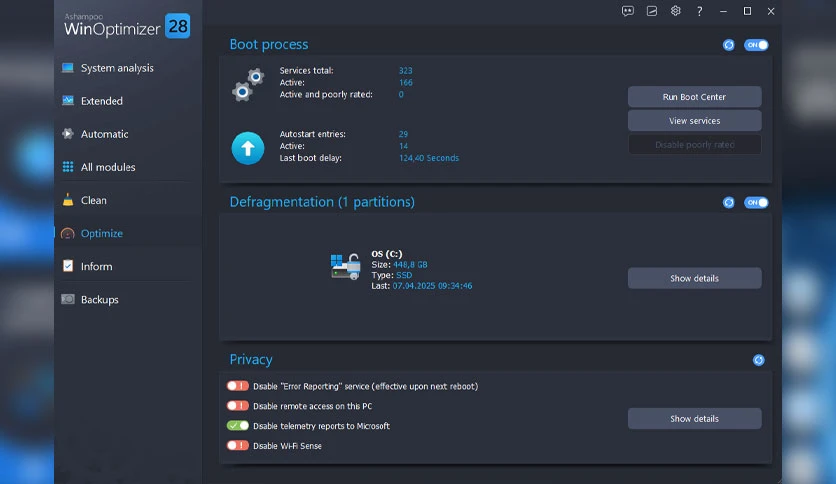This screenshot has height=484, width=836.
Task: Click the WinOptimizer 28 logo
Action: tap(127, 26)
